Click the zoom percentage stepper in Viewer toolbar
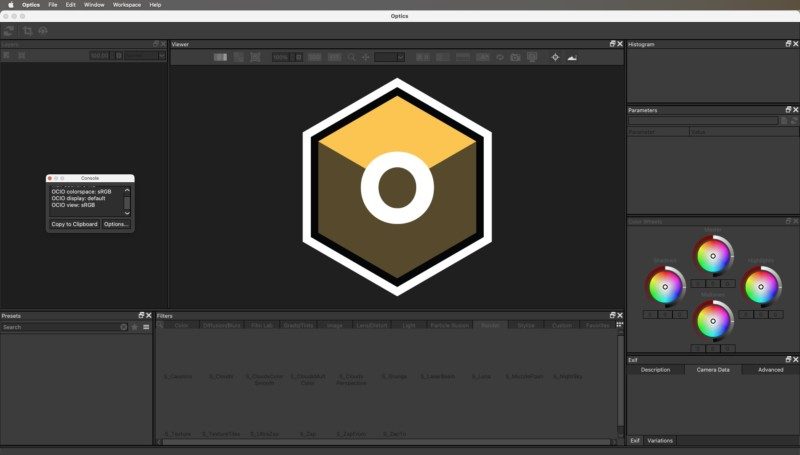 pyautogui.click(x=299, y=57)
